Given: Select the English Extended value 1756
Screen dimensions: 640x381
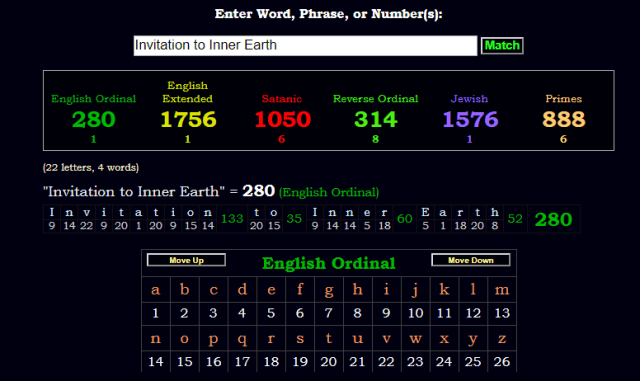Looking at the screenshot, I should tap(188, 119).
